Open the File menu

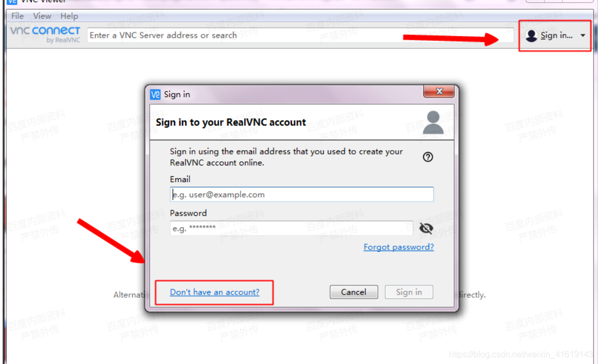click(17, 16)
